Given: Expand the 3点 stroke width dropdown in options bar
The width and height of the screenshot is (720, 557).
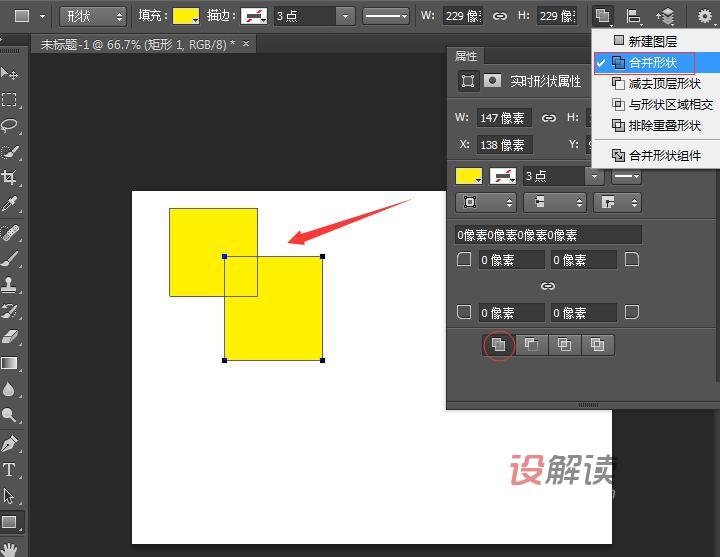Looking at the screenshot, I should pyautogui.click(x=345, y=16).
